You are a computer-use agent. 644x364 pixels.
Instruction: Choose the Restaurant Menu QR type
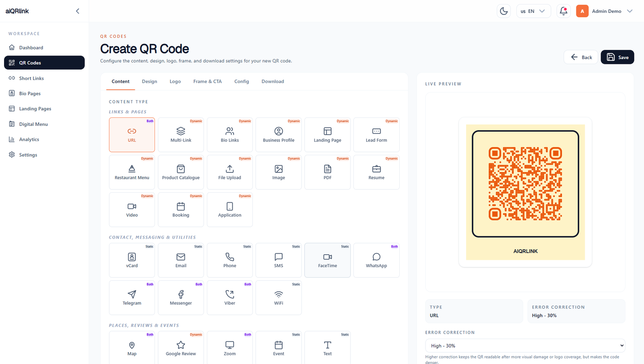click(132, 172)
